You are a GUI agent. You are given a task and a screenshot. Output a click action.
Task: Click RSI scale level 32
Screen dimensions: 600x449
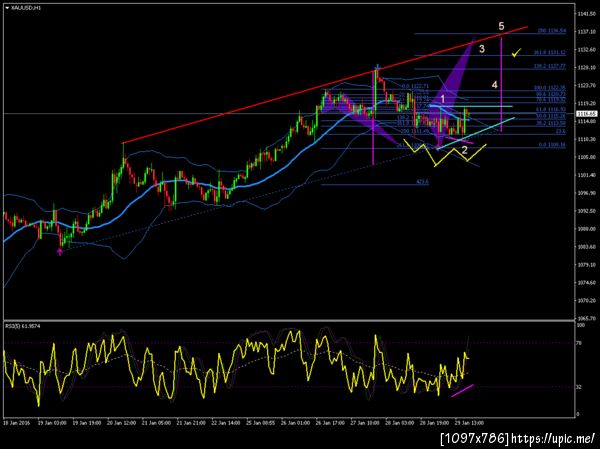pos(579,387)
